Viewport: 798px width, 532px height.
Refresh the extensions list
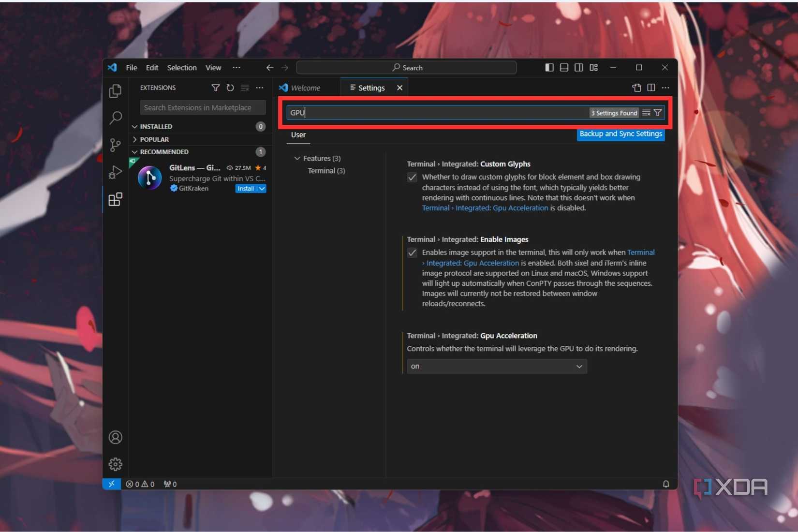click(x=230, y=88)
